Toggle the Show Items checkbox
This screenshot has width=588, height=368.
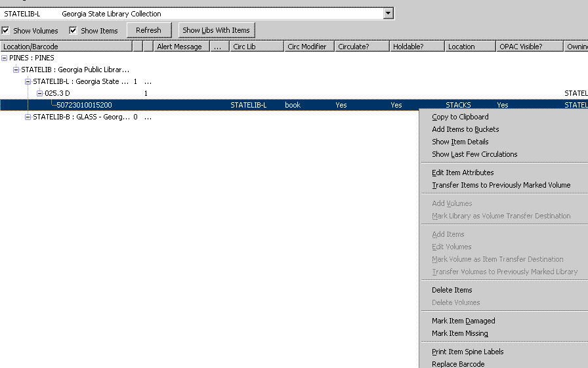pos(73,30)
